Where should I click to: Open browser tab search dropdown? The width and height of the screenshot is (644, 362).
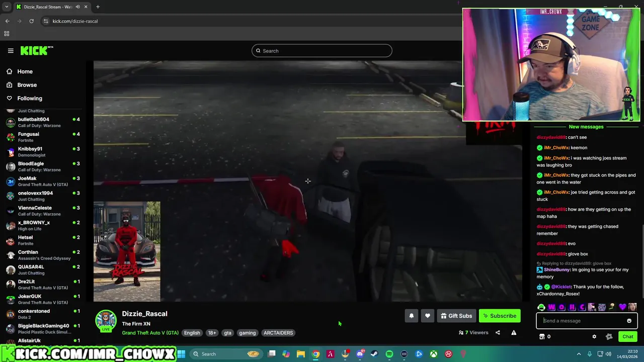(7, 7)
